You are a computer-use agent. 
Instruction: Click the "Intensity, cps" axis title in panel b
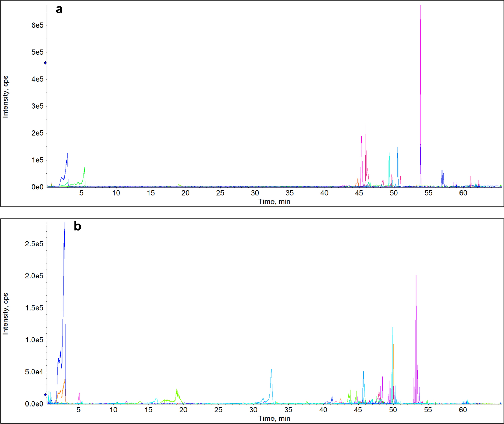coord(5,314)
